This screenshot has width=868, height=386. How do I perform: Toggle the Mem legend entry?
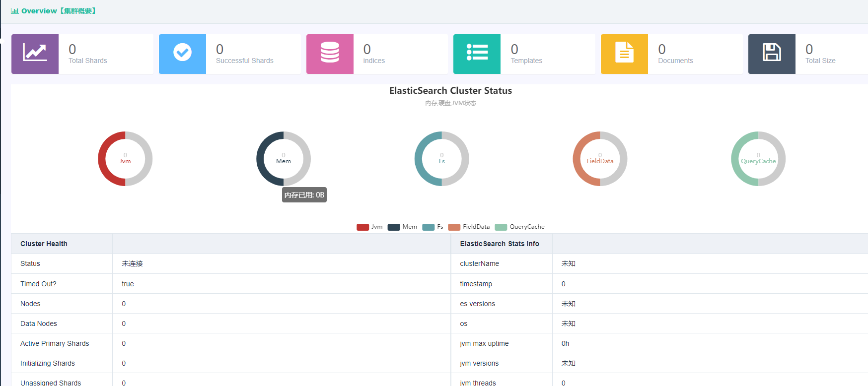[x=402, y=227]
